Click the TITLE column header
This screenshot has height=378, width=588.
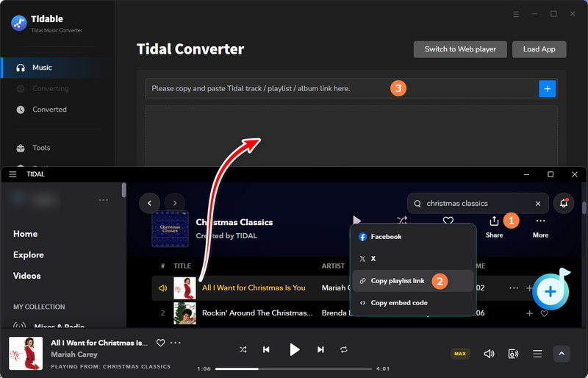pos(182,266)
